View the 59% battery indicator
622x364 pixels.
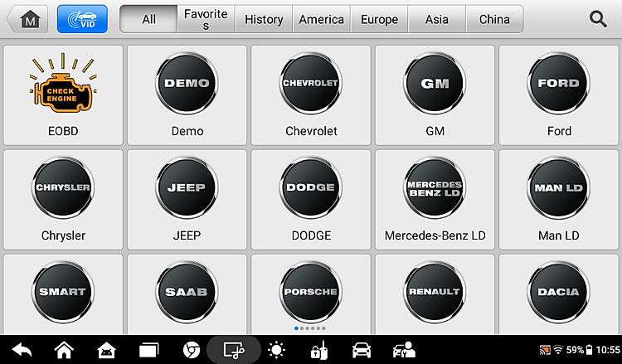pyautogui.click(x=580, y=350)
